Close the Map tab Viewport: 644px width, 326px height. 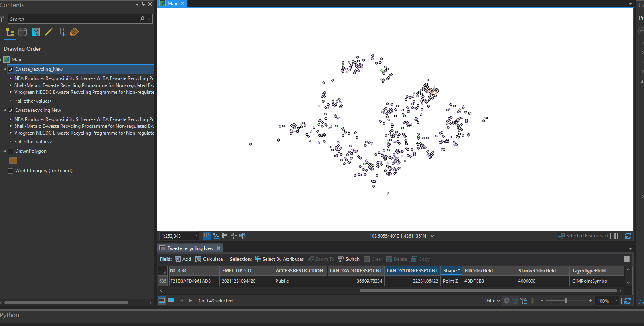(182, 3)
